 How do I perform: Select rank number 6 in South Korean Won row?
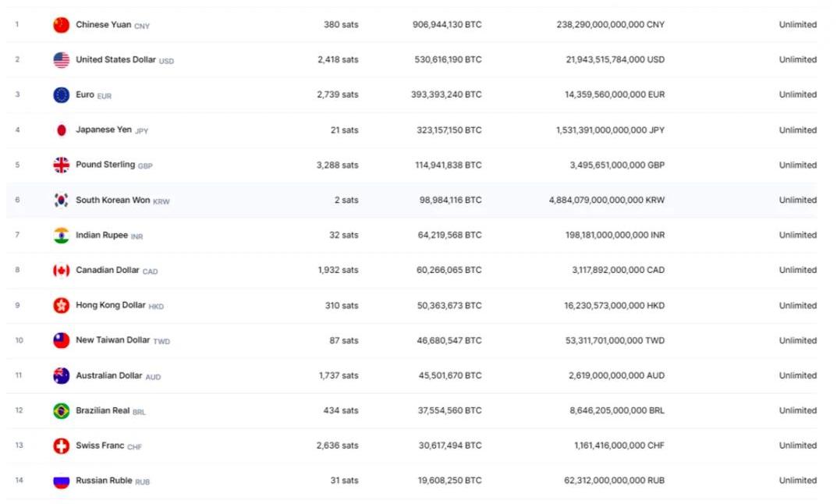click(x=18, y=200)
